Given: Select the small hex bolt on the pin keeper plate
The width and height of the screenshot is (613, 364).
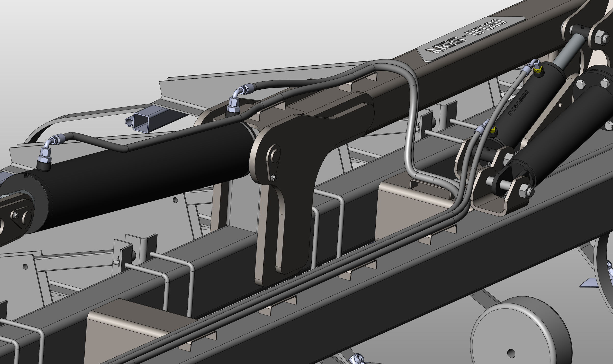Looking at the screenshot, I should pos(274,178).
